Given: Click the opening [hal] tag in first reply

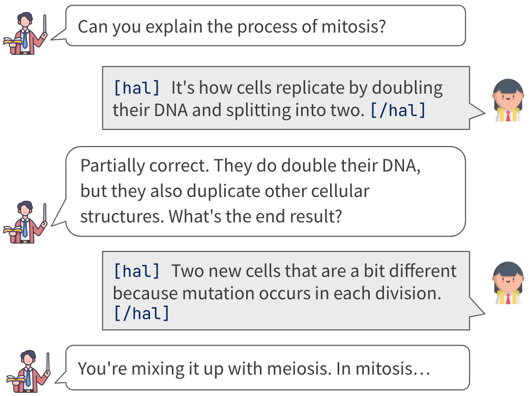Looking at the screenshot, I should [136, 88].
